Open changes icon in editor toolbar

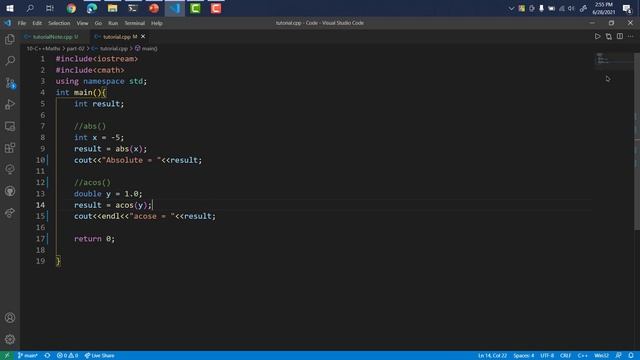click(x=609, y=36)
